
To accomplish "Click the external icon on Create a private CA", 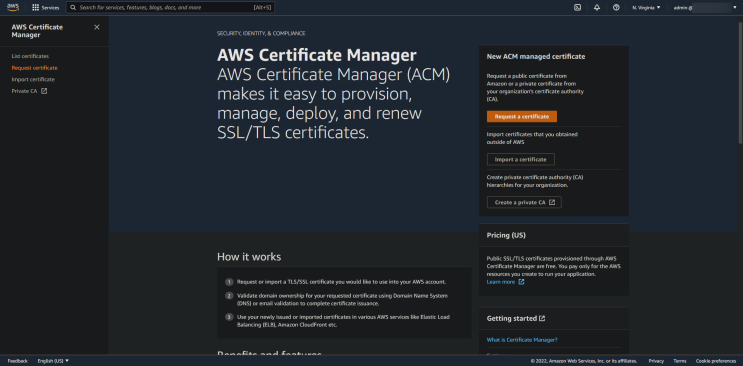I will coord(552,202).
